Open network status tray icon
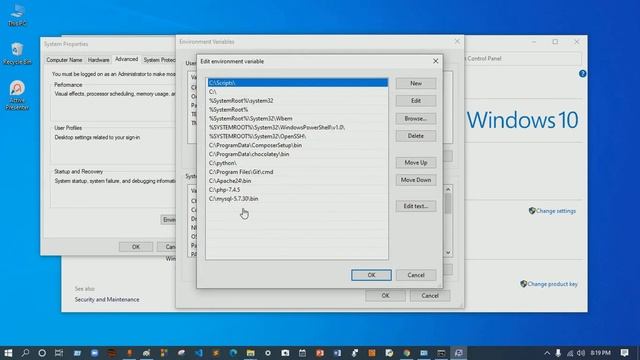Image resolution: width=640 pixels, height=360 pixels. [570, 353]
